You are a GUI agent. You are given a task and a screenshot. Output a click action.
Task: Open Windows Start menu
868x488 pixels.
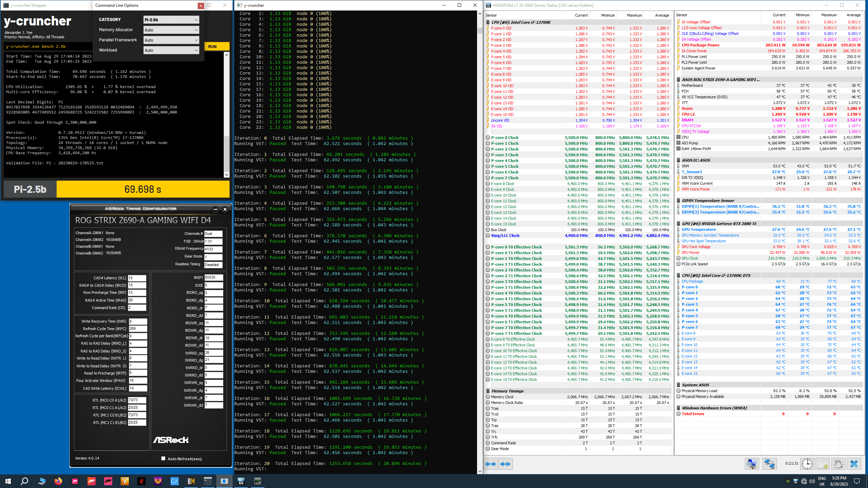click(8, 481)
